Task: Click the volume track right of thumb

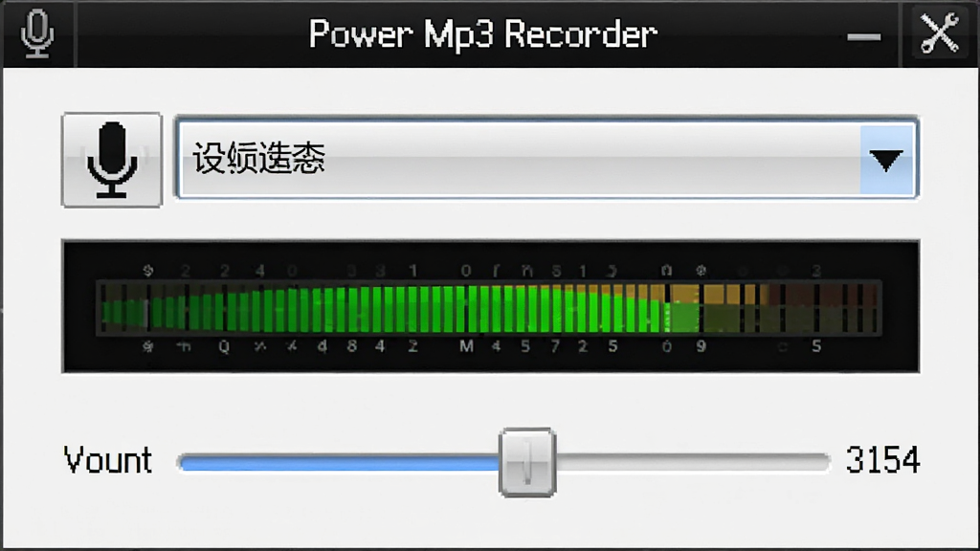Action: pyautogui.click(x=693, y=462)
